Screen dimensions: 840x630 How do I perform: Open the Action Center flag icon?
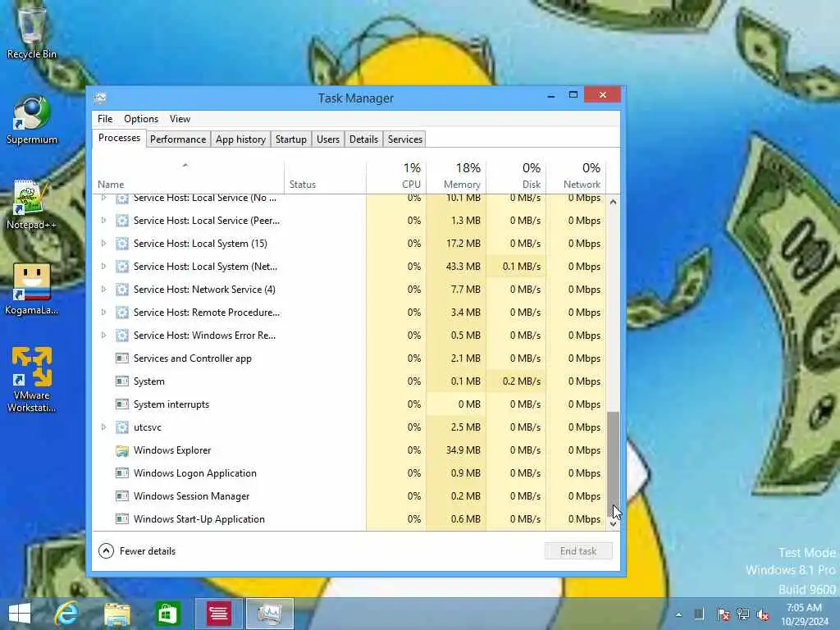click(x=723, y=614)
